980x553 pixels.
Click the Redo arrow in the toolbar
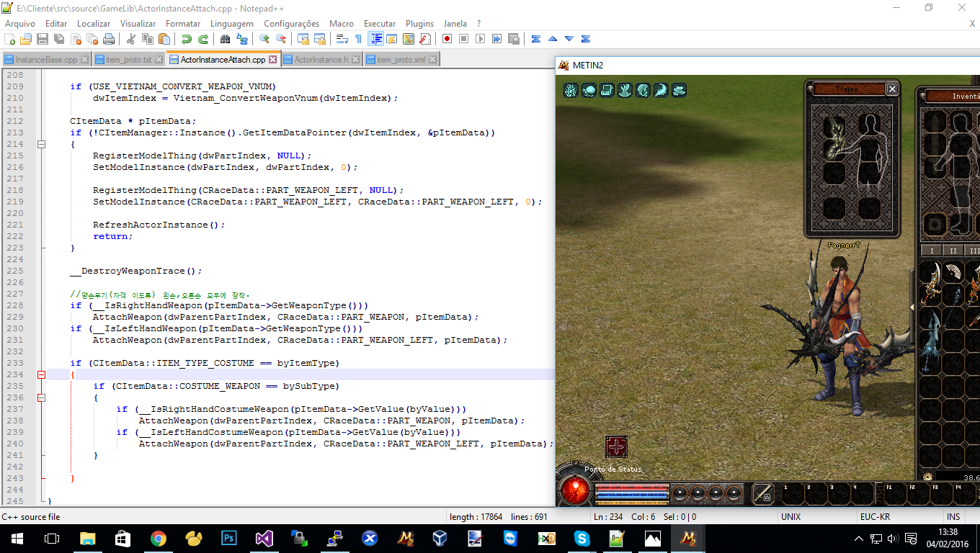[x=203, y=39]
